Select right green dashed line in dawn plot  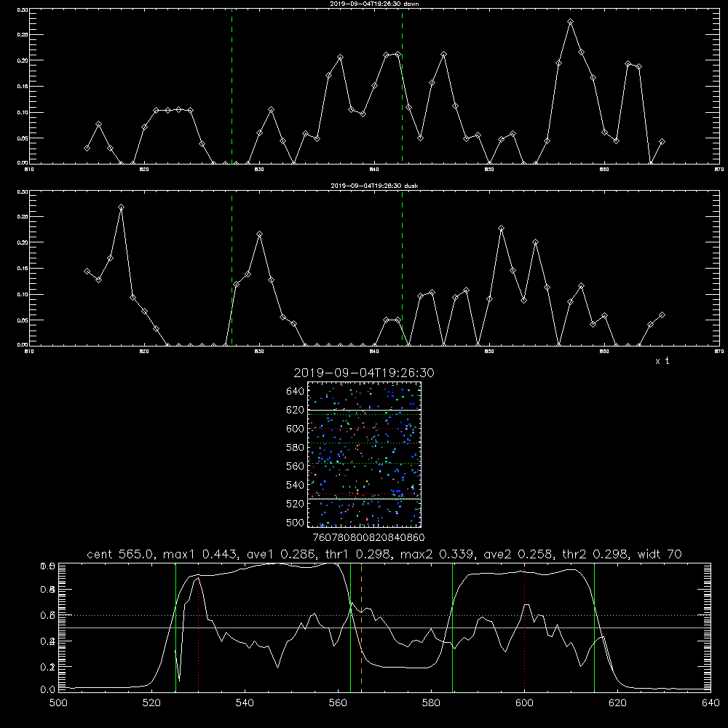pos(402,86)
